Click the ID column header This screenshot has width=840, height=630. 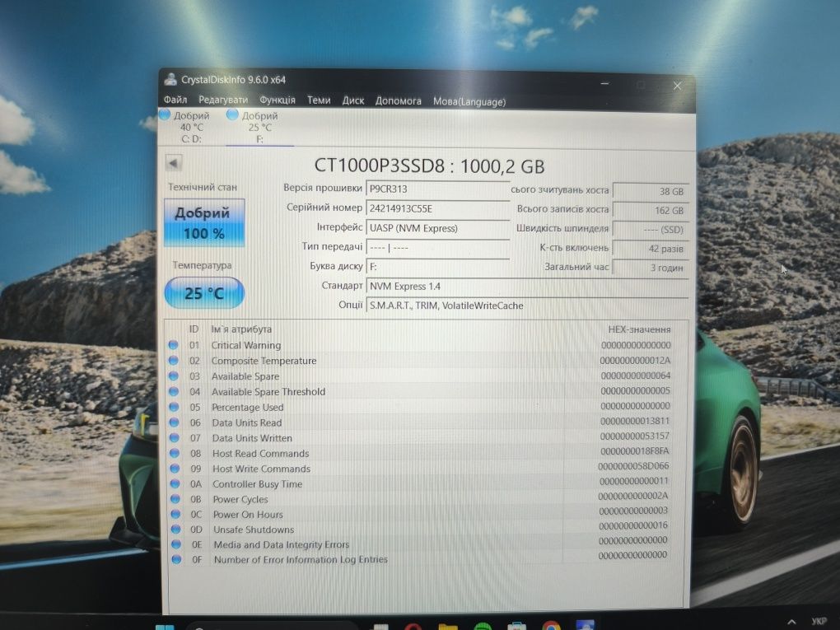click(x=194, y=329)
